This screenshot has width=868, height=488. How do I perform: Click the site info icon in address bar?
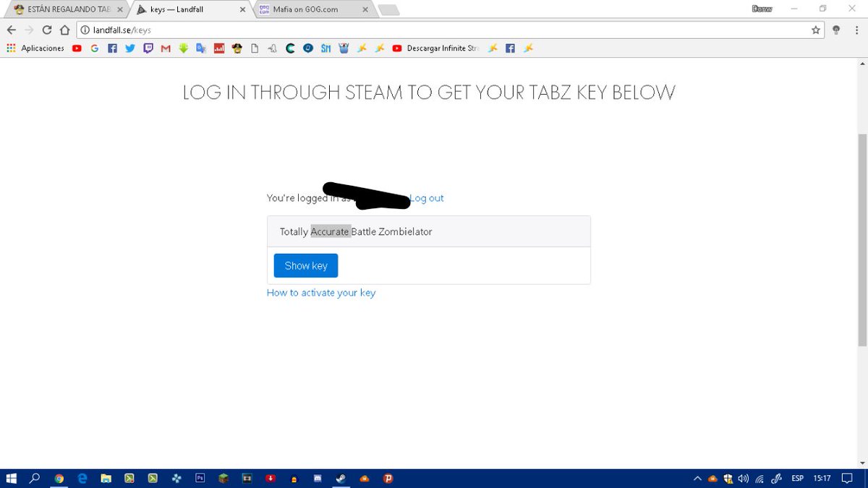tap(84, 30)
